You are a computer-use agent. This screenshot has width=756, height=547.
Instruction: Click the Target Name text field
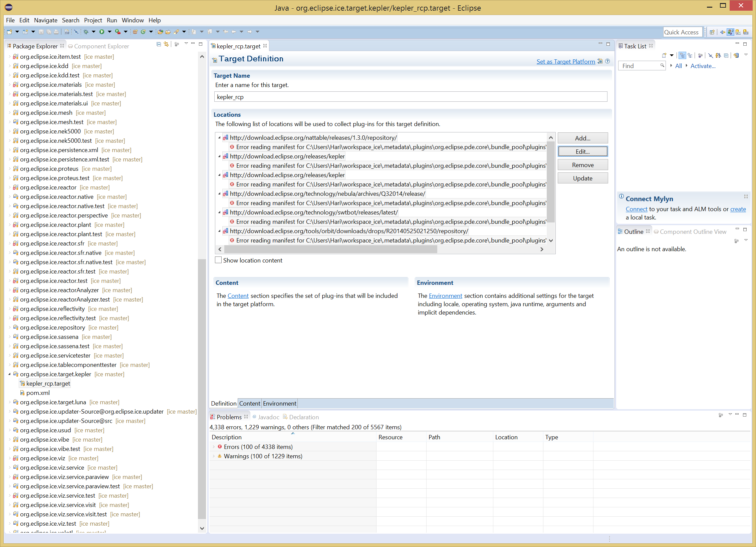coord(410,97)
